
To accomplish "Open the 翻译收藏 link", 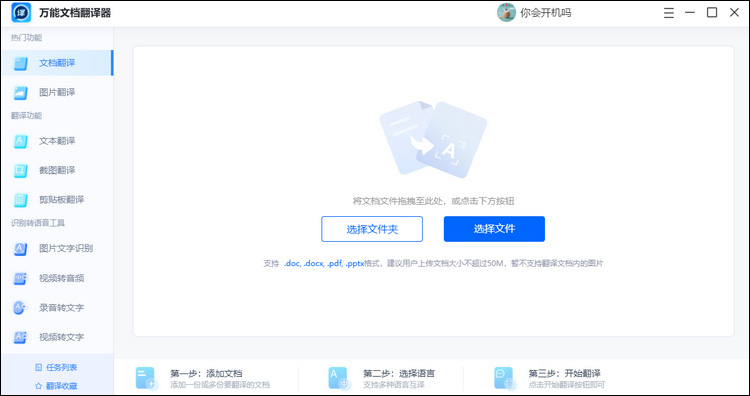I will tap(62, 386).
